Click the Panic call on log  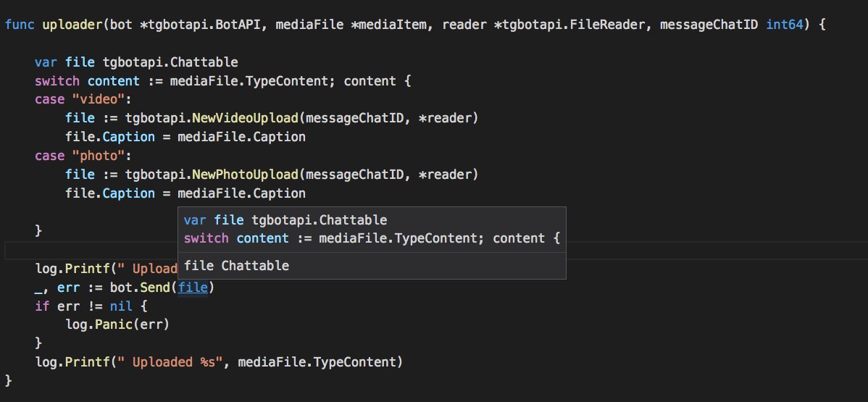click(107, 324)
